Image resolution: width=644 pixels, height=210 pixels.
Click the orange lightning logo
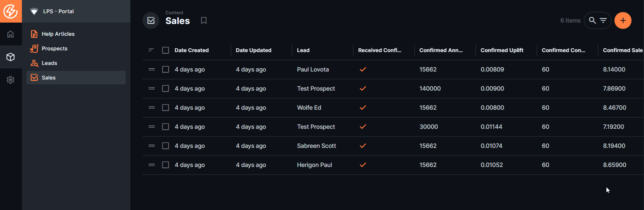10,11
